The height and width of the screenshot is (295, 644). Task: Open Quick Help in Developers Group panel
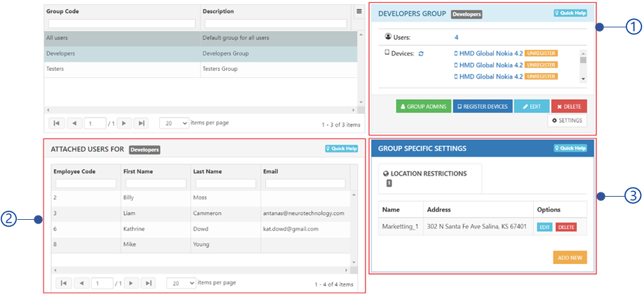570,13
